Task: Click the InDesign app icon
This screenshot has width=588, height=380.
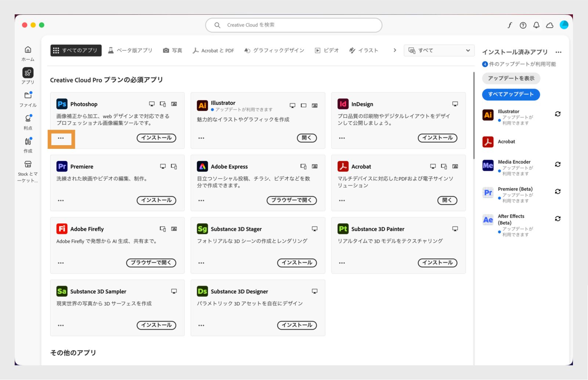Action: 343,104
